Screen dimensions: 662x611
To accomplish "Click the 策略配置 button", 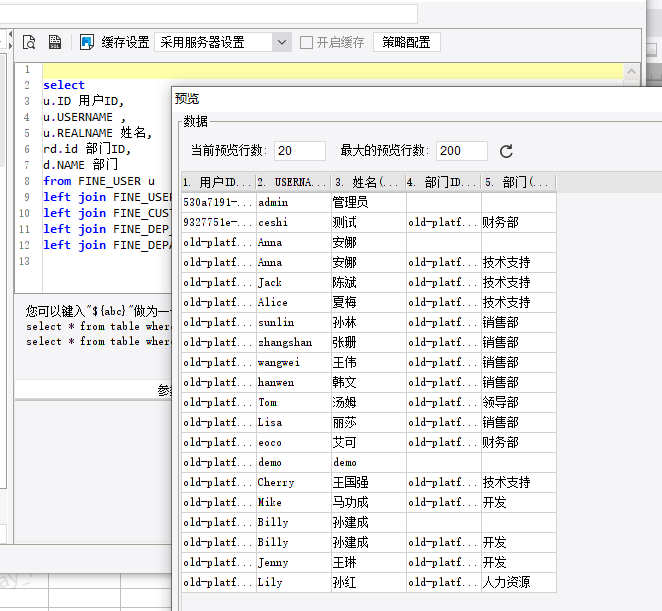I will pos(407,42).
